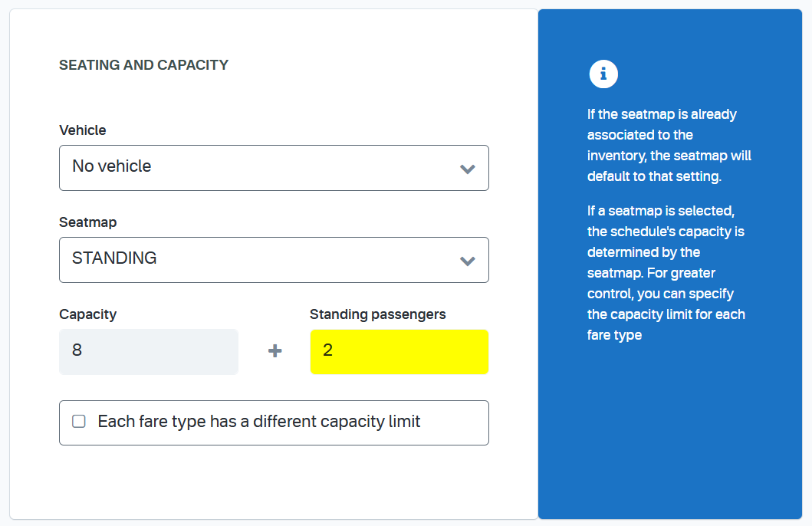Focus the Standing passengers input field
The image size is (812, 526).
coord(399,351)
